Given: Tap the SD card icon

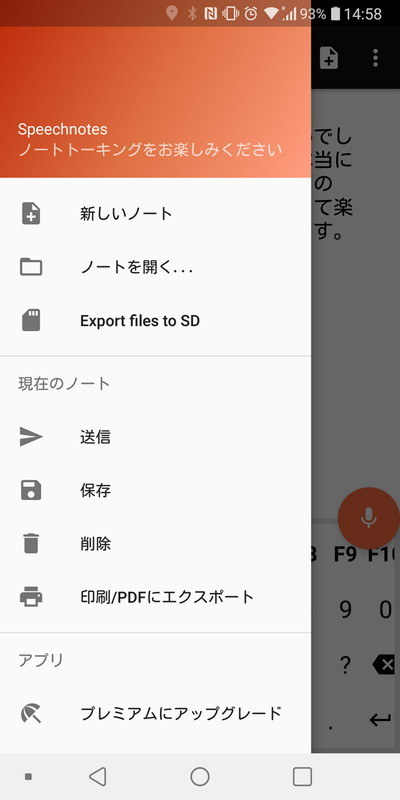Looking at the screenshot, I should [x=31, y=320].
